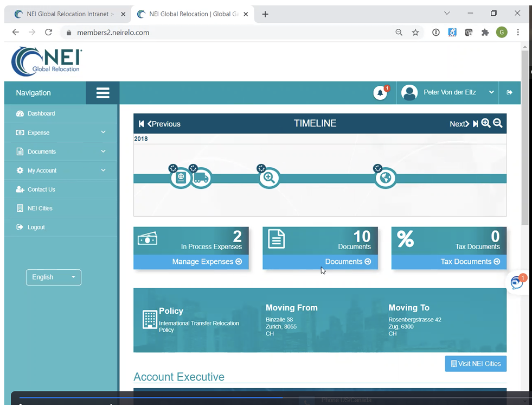Click the Documents card link
The image size is (532, 405).
point(348,262)
